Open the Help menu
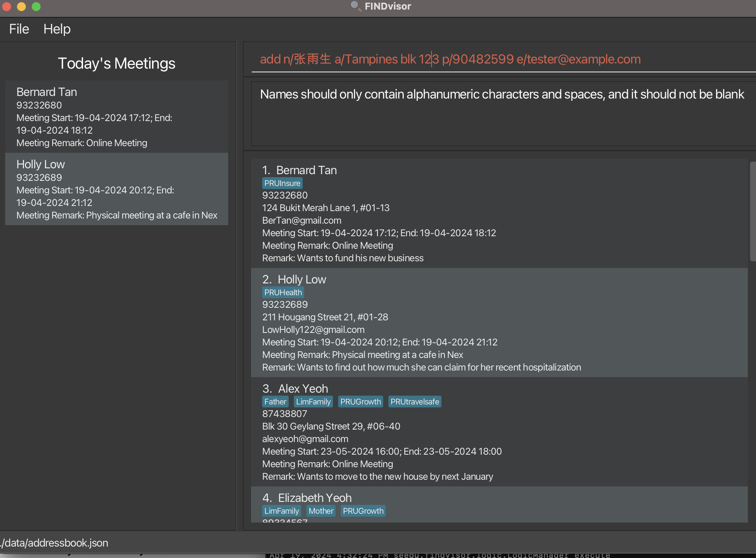The image size is (756, 558). [57, 29]
